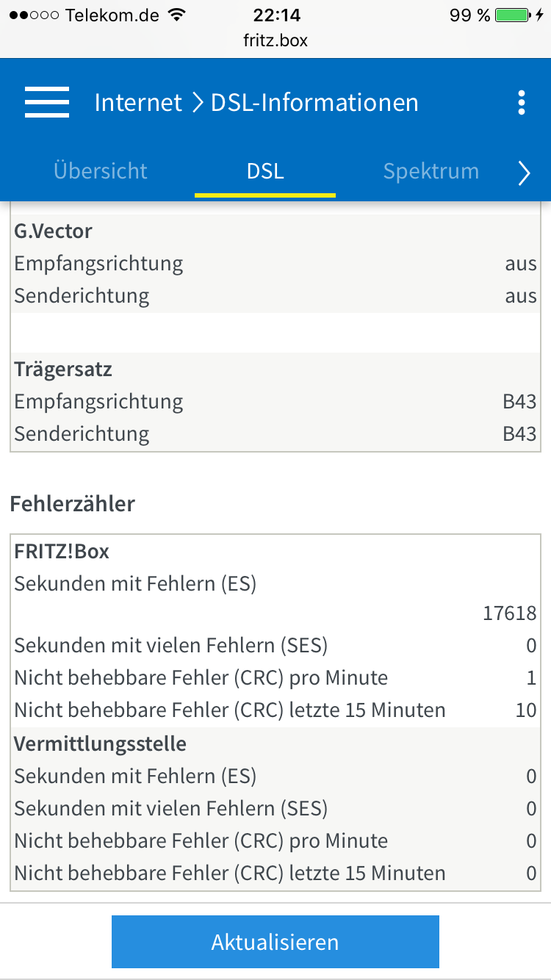Image resolution: width=551 pixels, height=980 pixels.
Task: Select the G.Vector section header
Action: pos(54,231)
